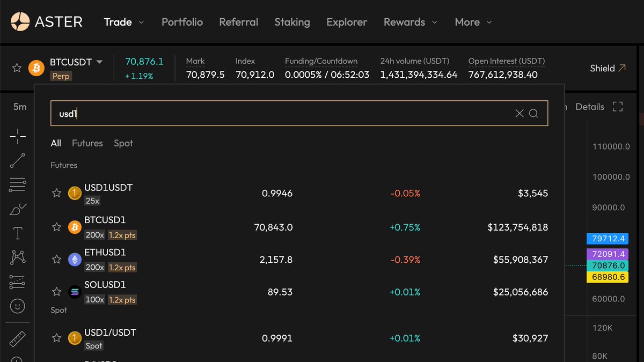
Task: Click the 1.2x pts badge on SOLUSD1
Action: pyautogui.click(x=122, y=300)
